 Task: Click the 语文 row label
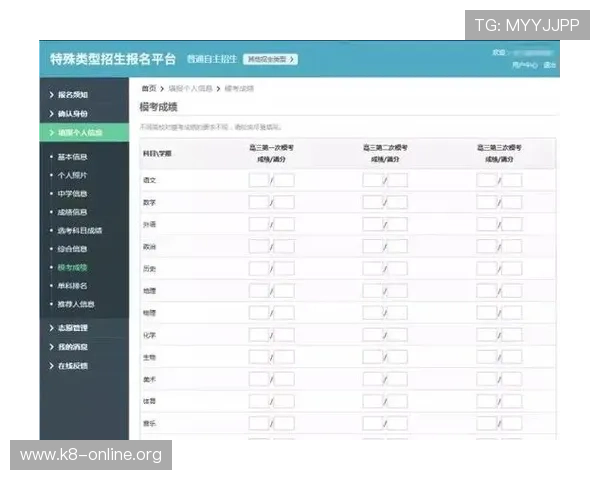[x=149, y=180]
